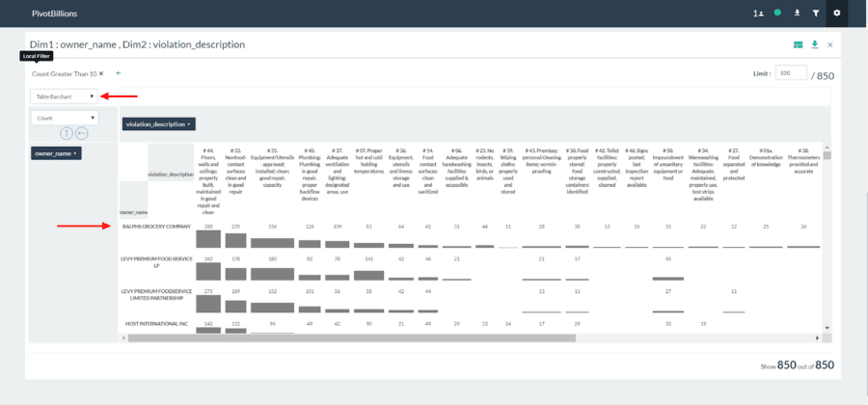The image size is (868, 405).
Task: Select the LEVY PREMIUM FOOD SERVICE LP row
Action: [156, 261]
